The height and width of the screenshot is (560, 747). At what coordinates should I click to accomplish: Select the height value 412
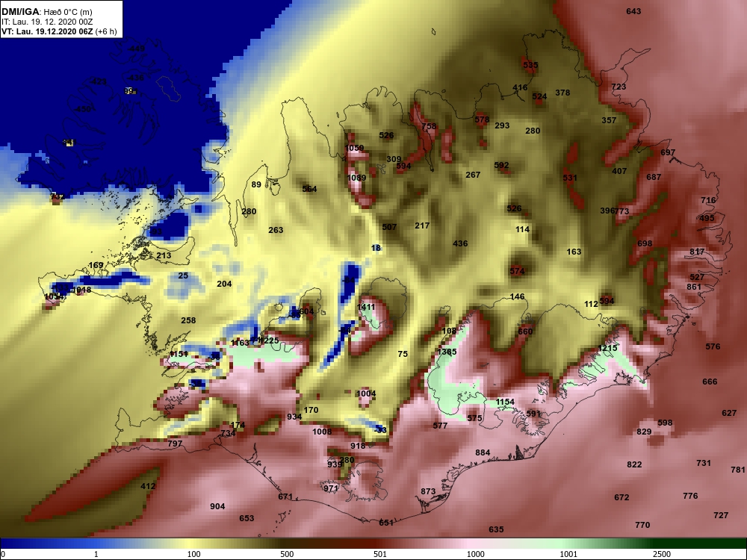148,486
